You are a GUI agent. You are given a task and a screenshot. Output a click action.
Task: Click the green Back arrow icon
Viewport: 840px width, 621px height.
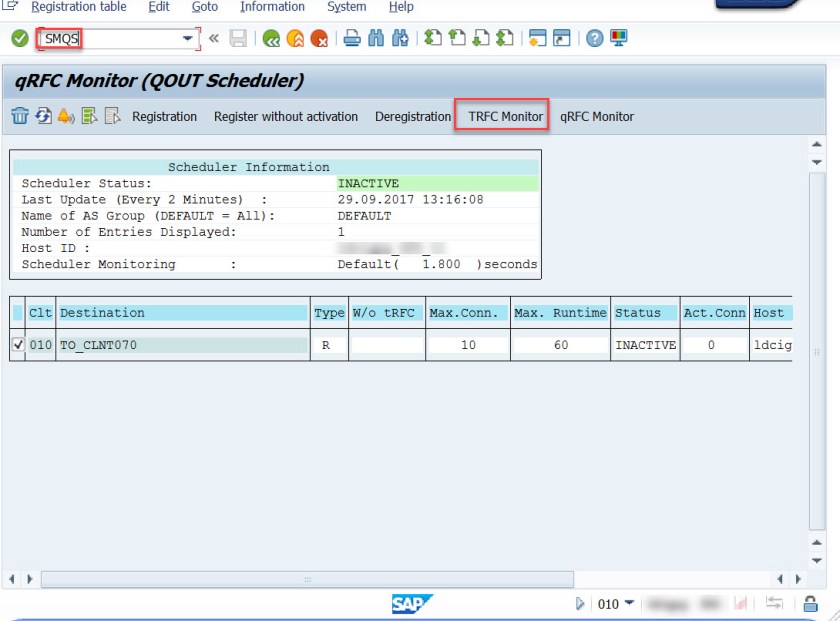tap(271, 39)
